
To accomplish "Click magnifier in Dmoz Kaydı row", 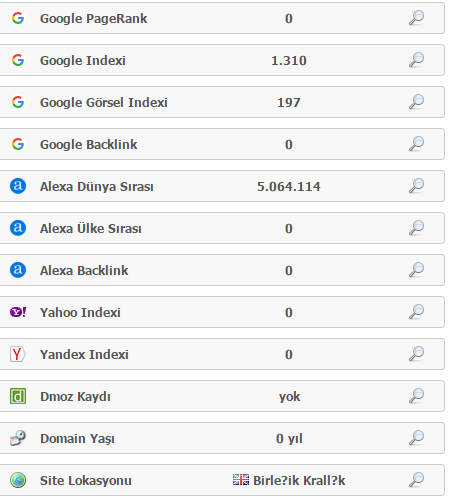I will click(416, 396).
